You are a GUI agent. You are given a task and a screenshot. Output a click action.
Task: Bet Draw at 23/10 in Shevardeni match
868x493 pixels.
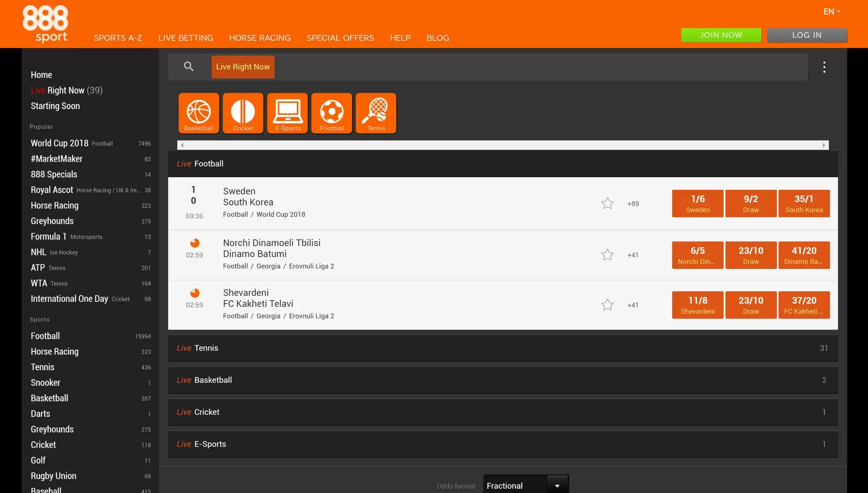point(751,305)
